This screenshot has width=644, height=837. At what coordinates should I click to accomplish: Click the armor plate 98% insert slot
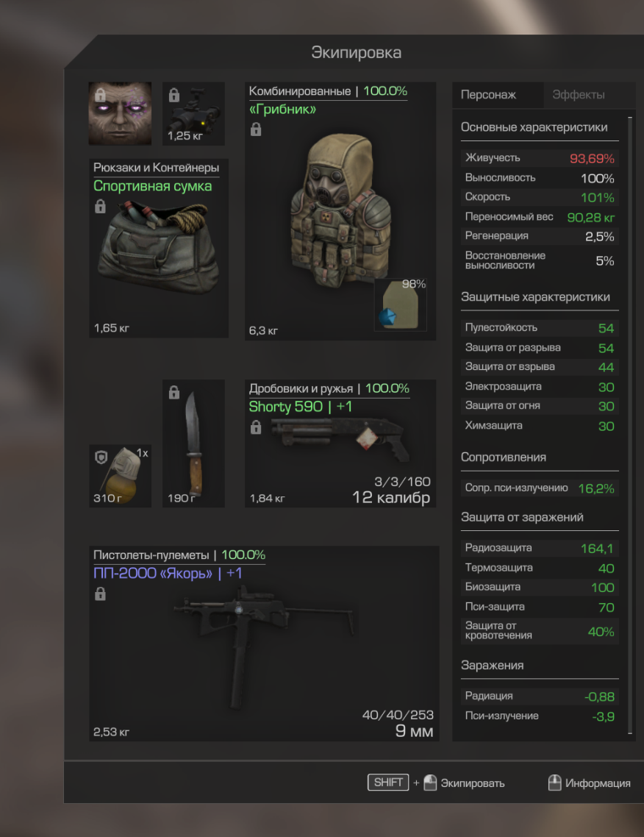(x=400, y=304)
